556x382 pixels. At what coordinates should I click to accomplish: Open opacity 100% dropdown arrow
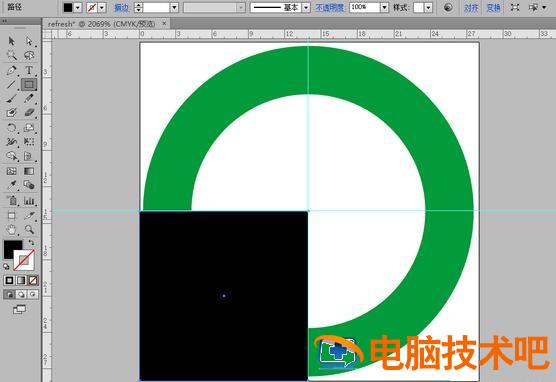384,7
